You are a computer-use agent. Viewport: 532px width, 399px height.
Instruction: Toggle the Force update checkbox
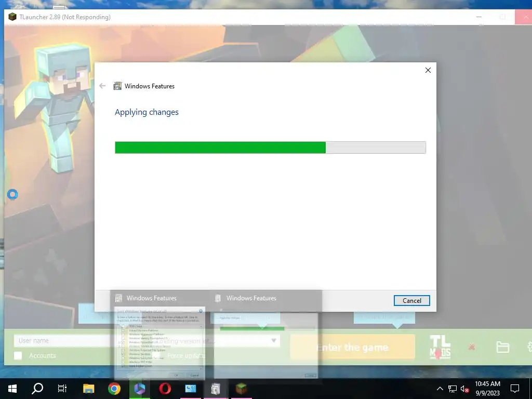point(156,355)
